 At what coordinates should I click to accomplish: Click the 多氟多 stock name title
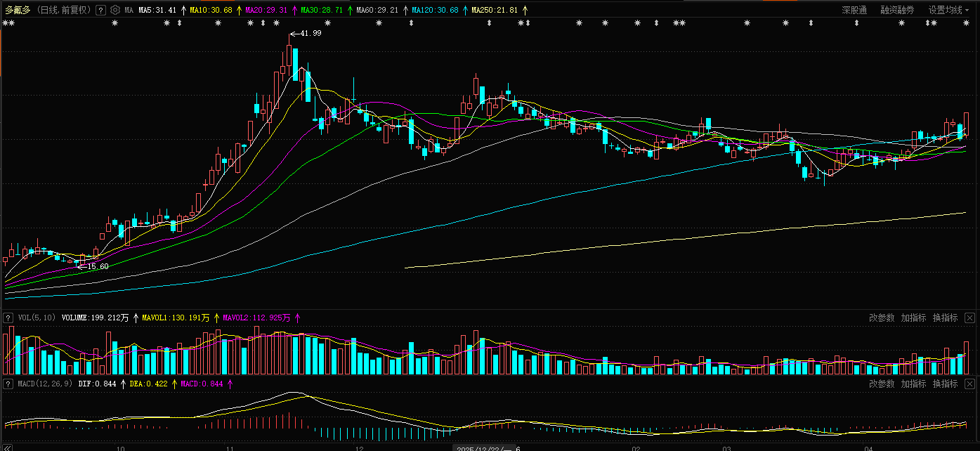pos(19,11)
